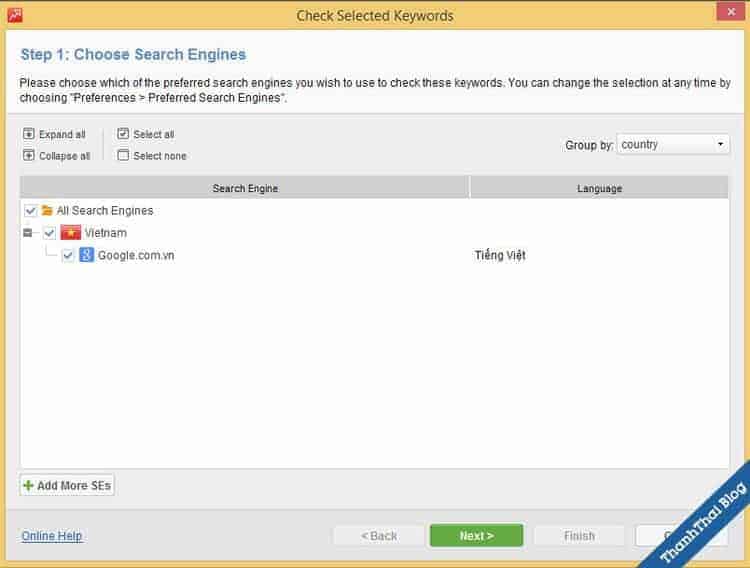Click the Expand all icon
The width and height of the screenshot is (750, 568).
click(29, 134)
